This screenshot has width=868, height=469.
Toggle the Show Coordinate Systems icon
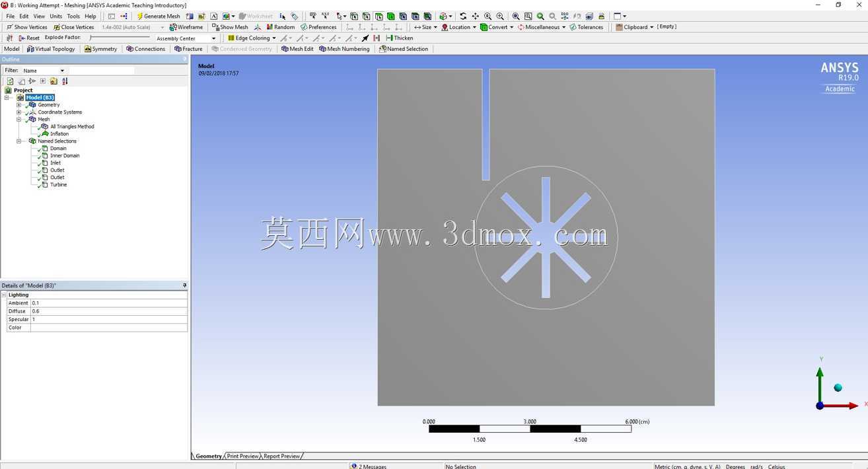click(258, 27)
